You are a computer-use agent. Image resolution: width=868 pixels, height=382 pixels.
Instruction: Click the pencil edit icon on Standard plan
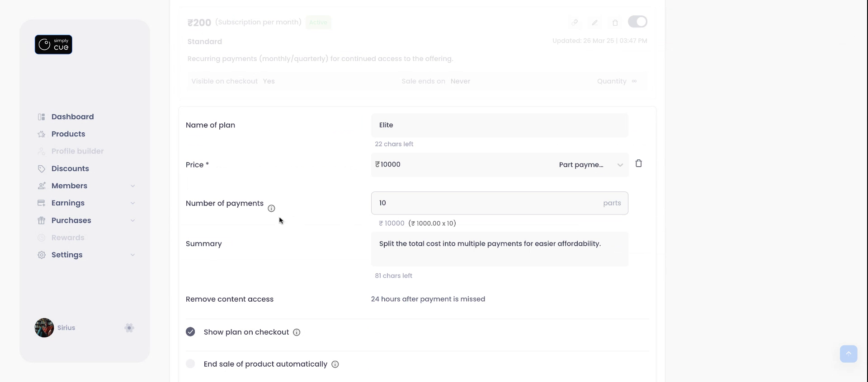pyautogui.click(x=595, y=23)
